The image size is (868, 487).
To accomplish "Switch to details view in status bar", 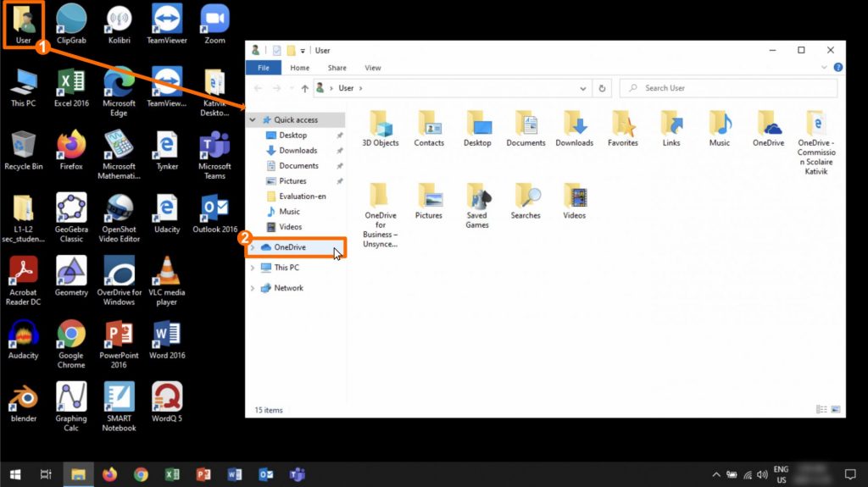I will pyautogui.click(x=821, y=410).
